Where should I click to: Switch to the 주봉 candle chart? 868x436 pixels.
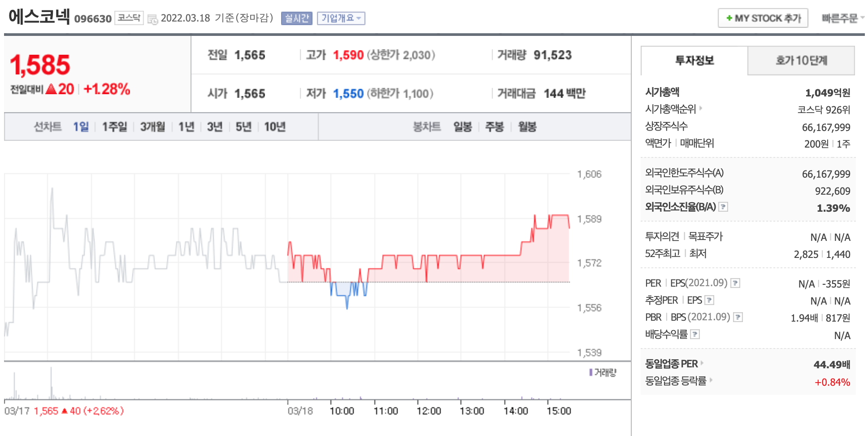pyautogui.click(x=495, y=127)
